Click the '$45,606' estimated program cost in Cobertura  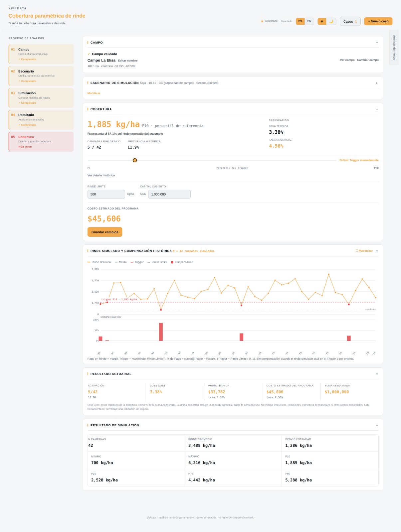tap(104, 219)
